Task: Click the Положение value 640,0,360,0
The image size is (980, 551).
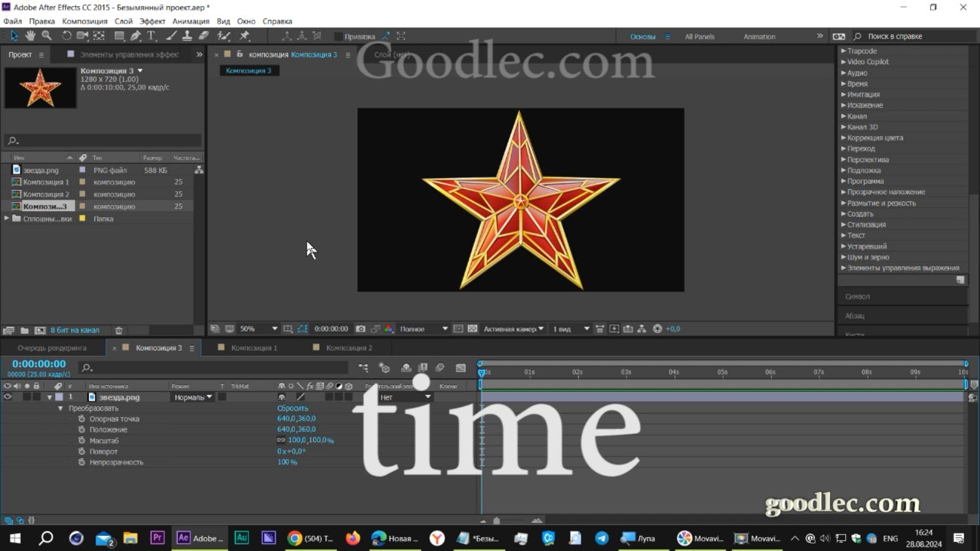Action: (296, 429)
